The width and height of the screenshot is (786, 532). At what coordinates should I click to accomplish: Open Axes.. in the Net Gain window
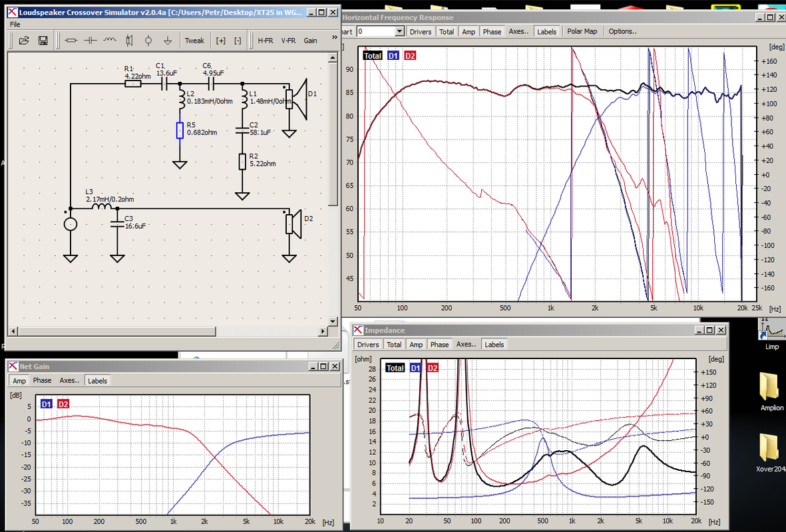tap(69, 380)
